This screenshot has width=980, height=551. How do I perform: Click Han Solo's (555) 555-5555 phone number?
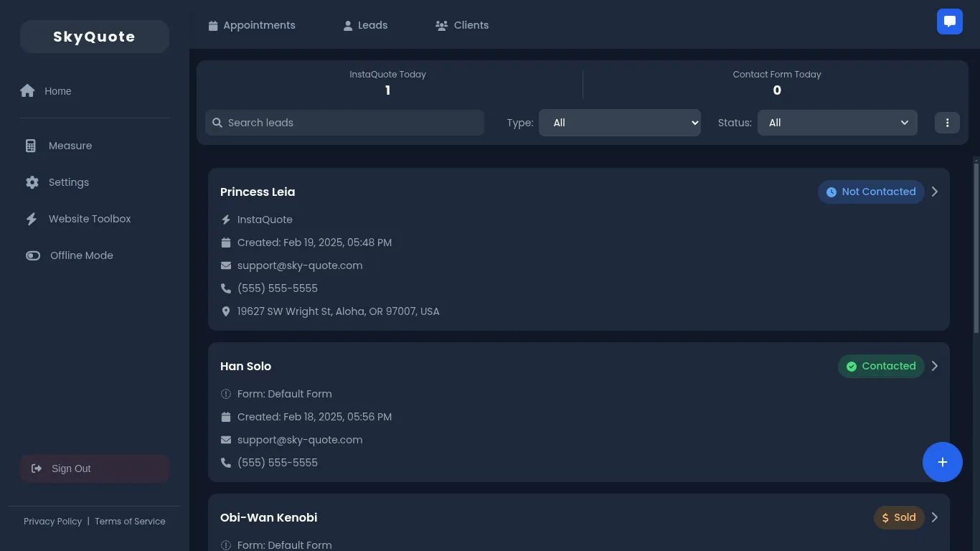(x=278, y=463)
